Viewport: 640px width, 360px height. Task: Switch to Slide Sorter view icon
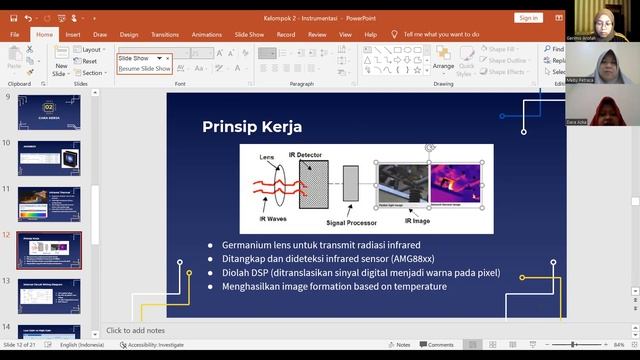click(x=493, y=345)
